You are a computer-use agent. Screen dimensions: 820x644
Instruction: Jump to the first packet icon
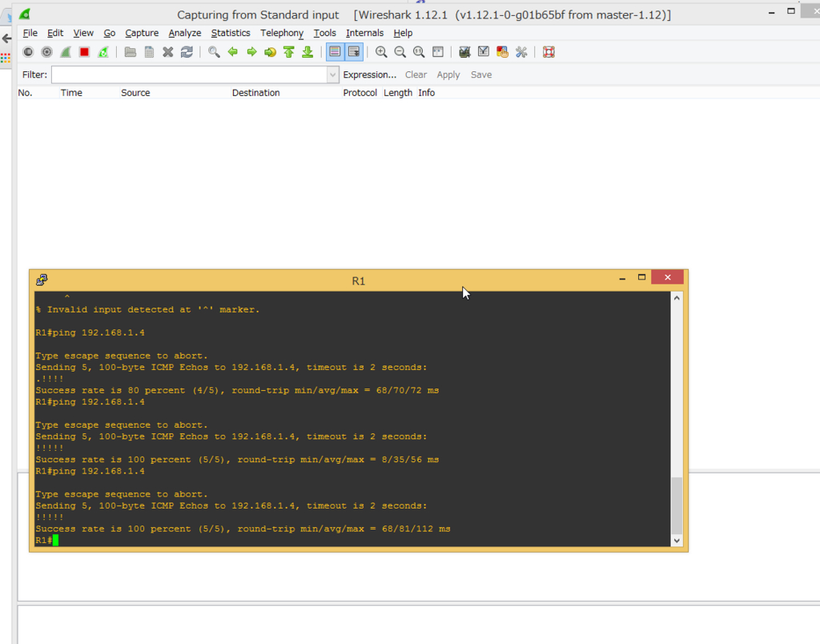click(288, 52)
